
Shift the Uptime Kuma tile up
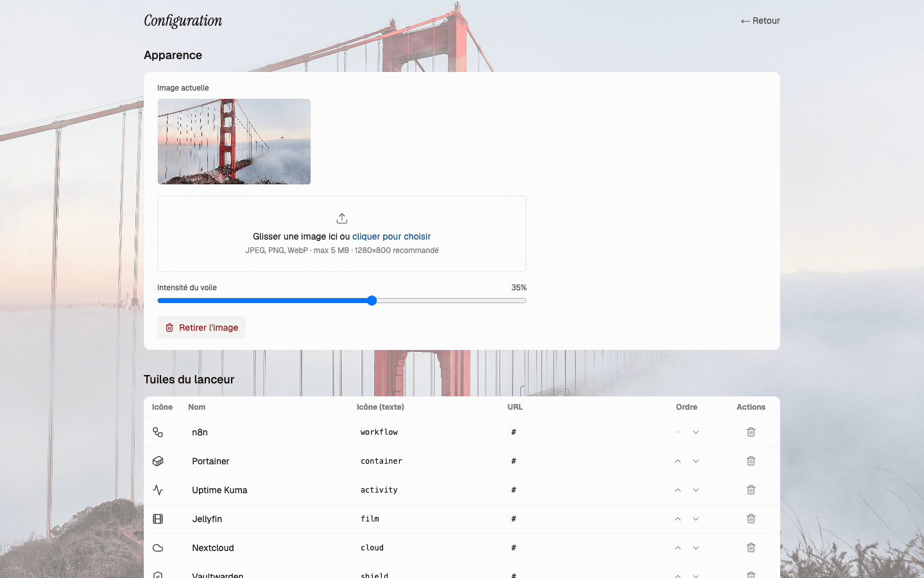678,490
